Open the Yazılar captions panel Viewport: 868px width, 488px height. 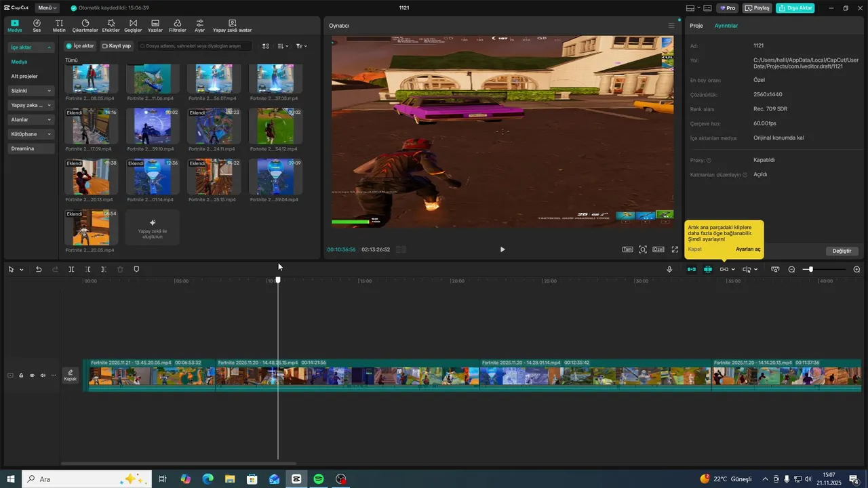coord(155,26)
